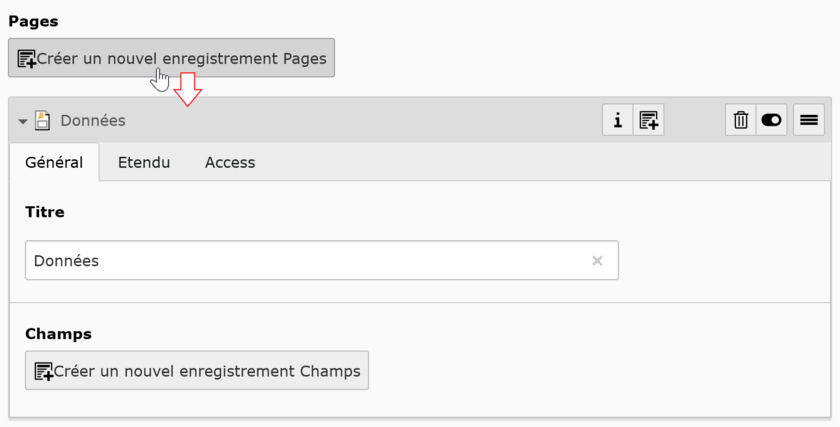This screenshot has height=427, width=840.
Task: Clear the Titre field with the X
Action: (597, 261)
